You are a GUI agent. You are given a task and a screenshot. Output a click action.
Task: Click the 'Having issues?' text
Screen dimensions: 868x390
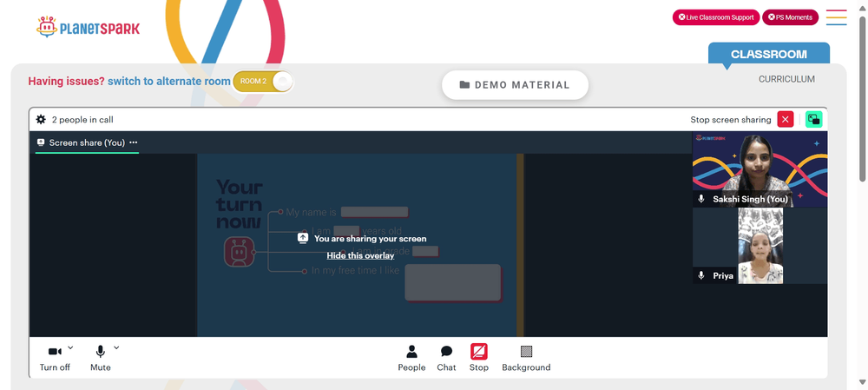coord(67,82)
